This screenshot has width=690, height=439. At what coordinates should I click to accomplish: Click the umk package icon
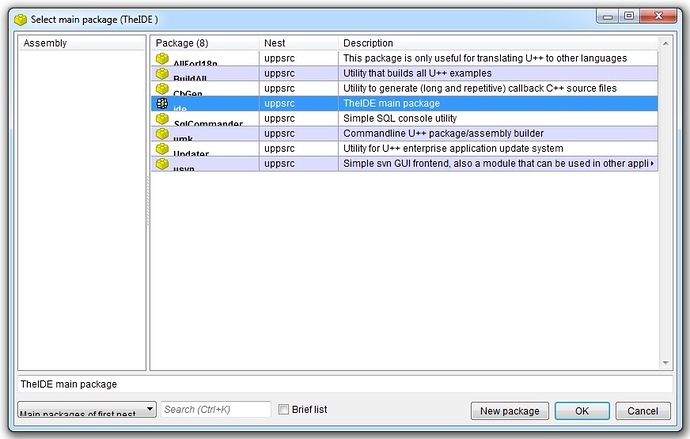pyautogui.click(x=162, y=133)
